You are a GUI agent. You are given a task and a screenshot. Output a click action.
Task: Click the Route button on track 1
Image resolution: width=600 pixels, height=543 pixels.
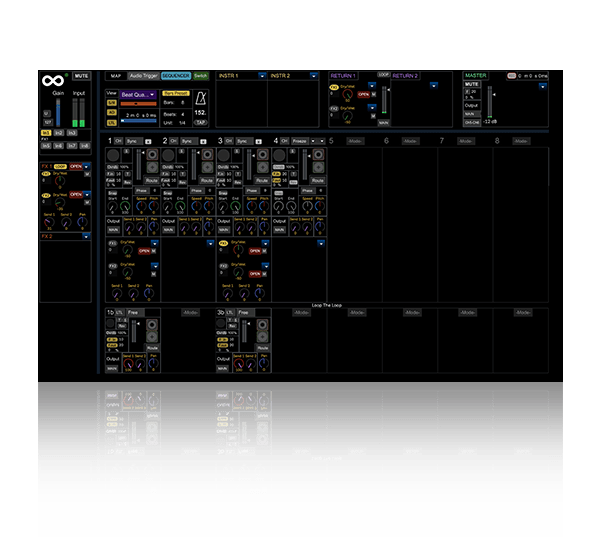coord(151,179)
